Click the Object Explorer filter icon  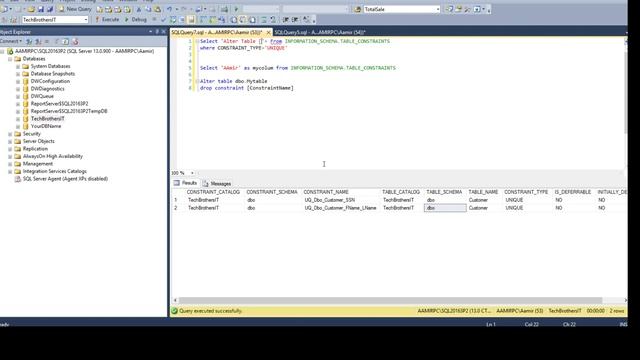[x=57, y=41]
